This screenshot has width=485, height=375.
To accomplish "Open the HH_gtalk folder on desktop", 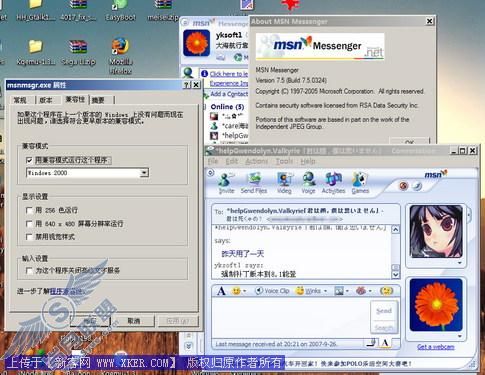I will (x=36, y=10).
